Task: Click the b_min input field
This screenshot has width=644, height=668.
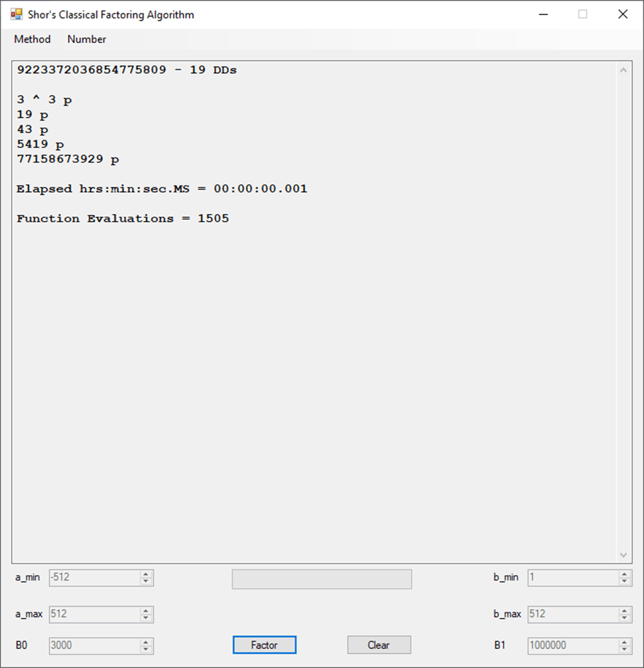Action: tap(572, 578)
